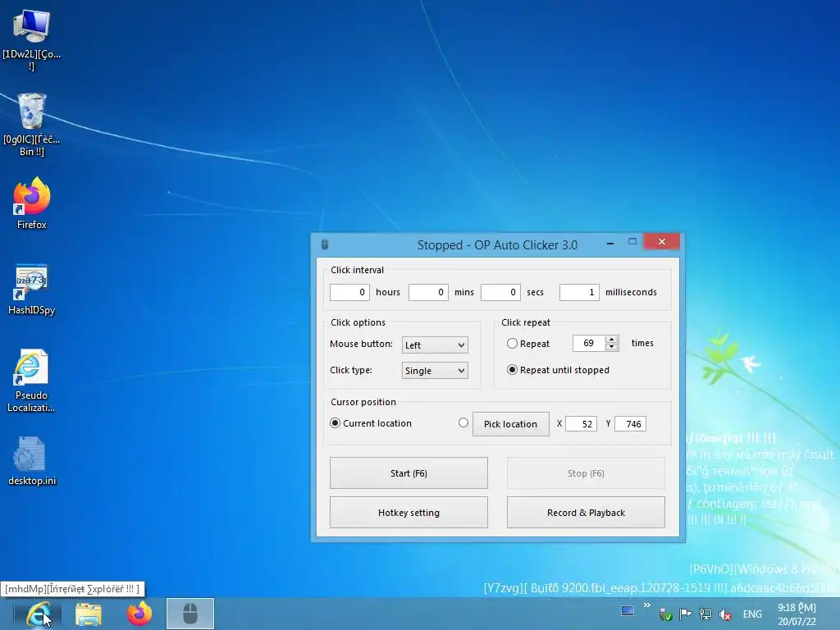The height and width of the screenshot is (630, 840).
Task: Click the 'Cursor position' group label
Action: pos(363,402)
